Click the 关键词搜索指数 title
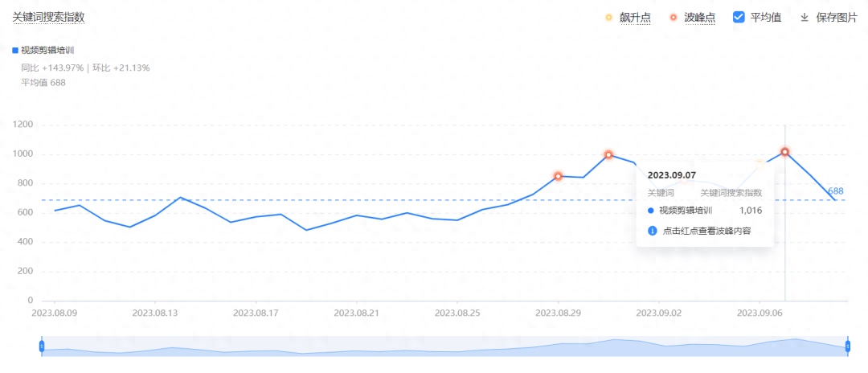Viewport: 868px width, 373px height. click(48, 16)
